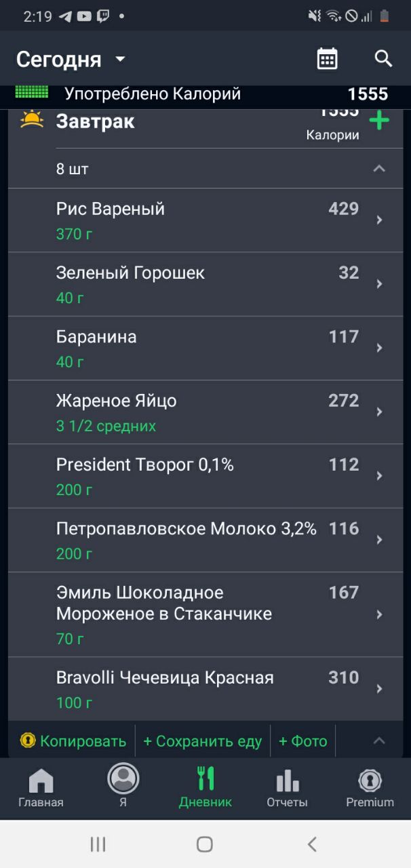Tap Сохранить еду button
411x868 pixels.
(202, 741)
